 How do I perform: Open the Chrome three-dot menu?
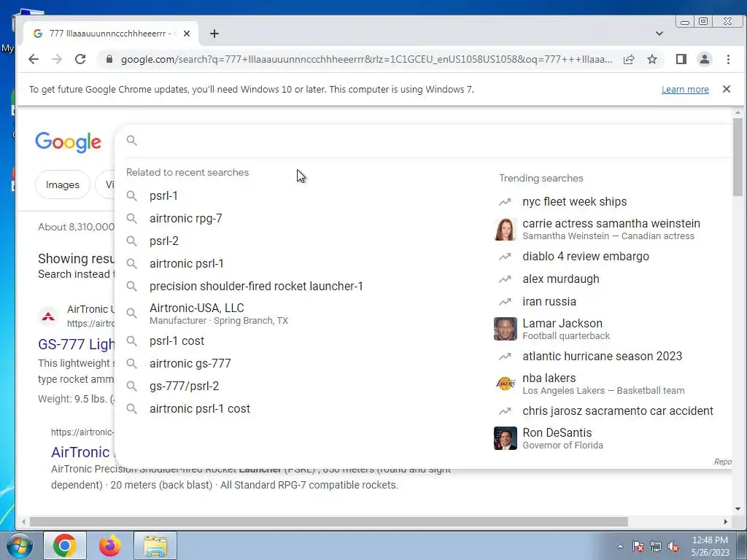[x=728, y=59]
